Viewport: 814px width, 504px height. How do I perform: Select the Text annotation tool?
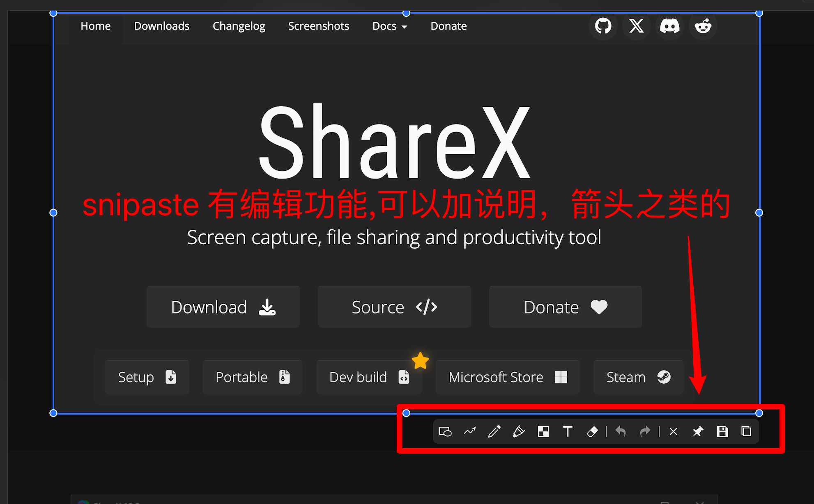568,431
